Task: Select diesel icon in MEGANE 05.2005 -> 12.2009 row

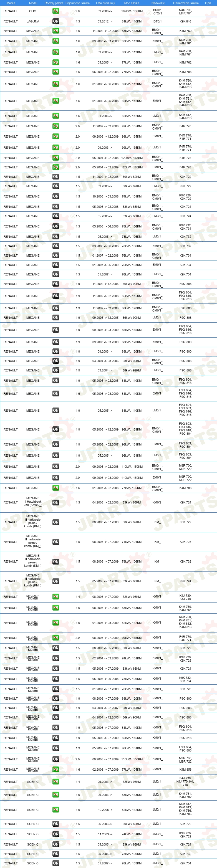Action: (55, 429)
